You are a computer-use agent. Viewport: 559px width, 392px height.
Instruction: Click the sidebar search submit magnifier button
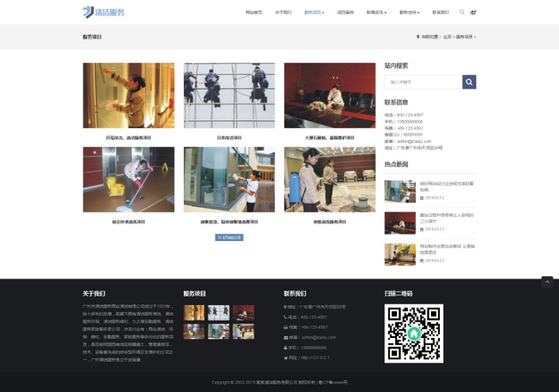[469, 81]
